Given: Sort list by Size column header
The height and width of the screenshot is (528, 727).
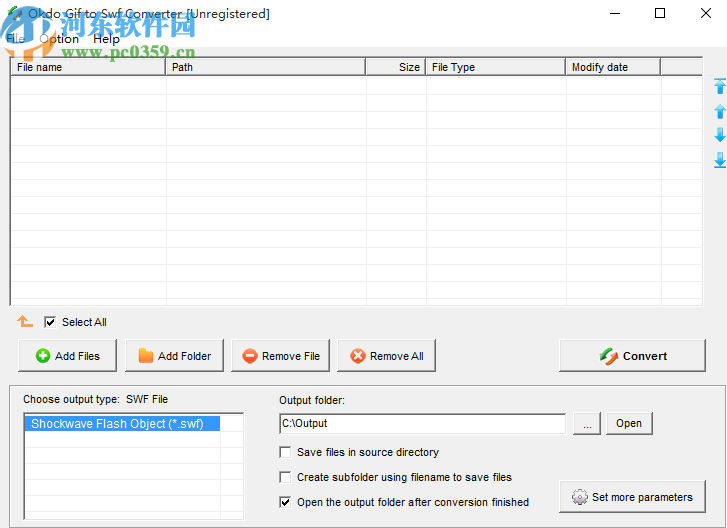Looking at the screenshot, I should [395, 67].
